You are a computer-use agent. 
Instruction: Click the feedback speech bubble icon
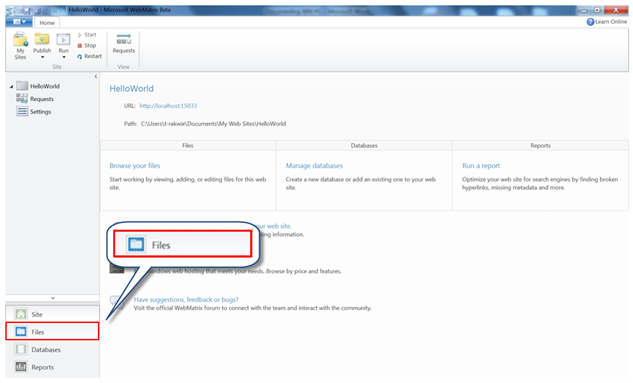click(117, 303)
